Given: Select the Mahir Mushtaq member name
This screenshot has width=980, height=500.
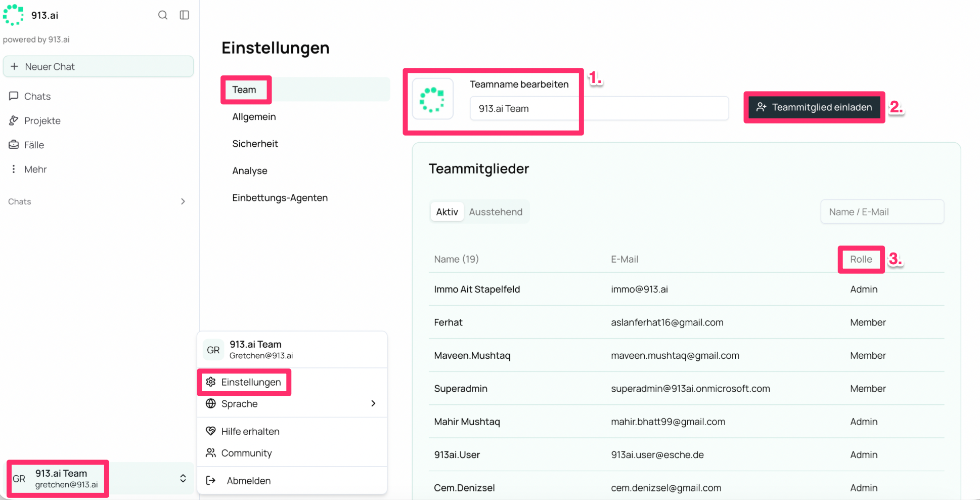Looking at the screenshot, I should tap(467, 422).
